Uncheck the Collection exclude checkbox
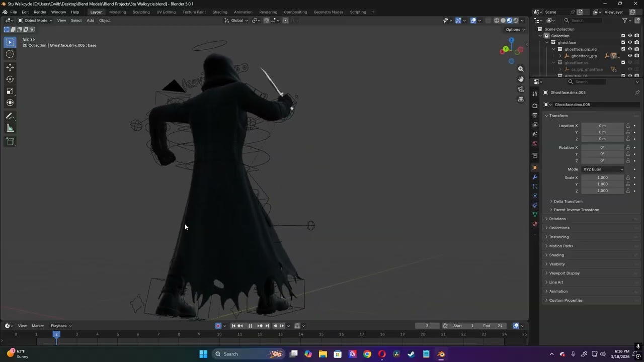The height and width of the screenshot is (362, 644). (x=623, y=36)
